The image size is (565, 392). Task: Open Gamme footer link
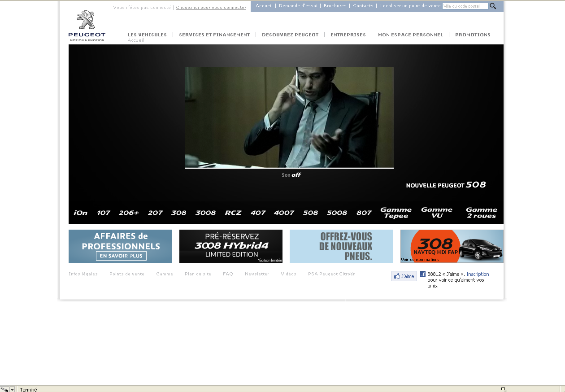click(165, 274)
